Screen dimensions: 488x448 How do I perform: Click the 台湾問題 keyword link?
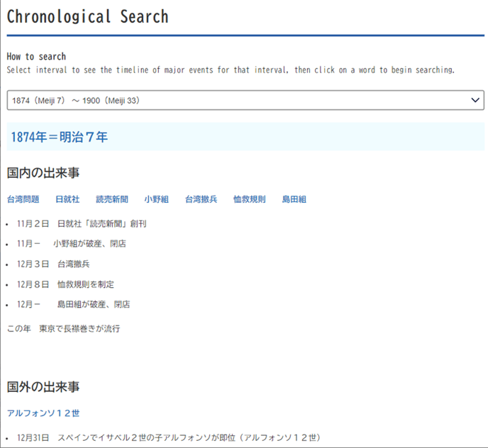tap(23, 199)
